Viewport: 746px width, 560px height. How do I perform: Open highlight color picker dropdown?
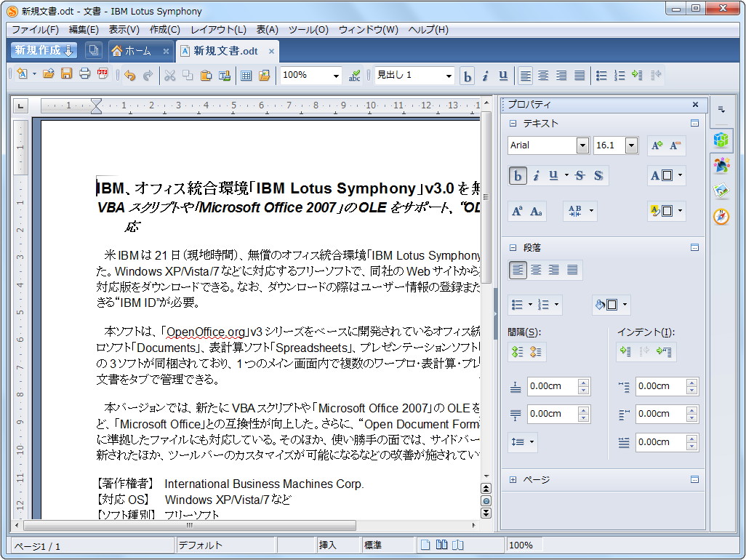pos(681,211)
